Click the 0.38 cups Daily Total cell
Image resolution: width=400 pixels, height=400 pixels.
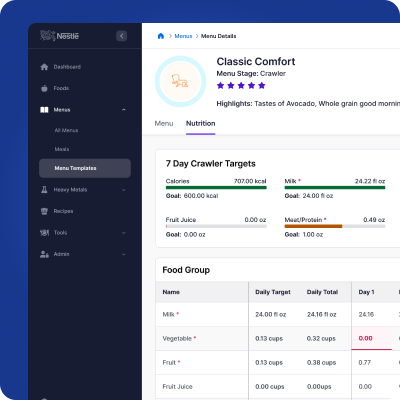click(321, 362)
